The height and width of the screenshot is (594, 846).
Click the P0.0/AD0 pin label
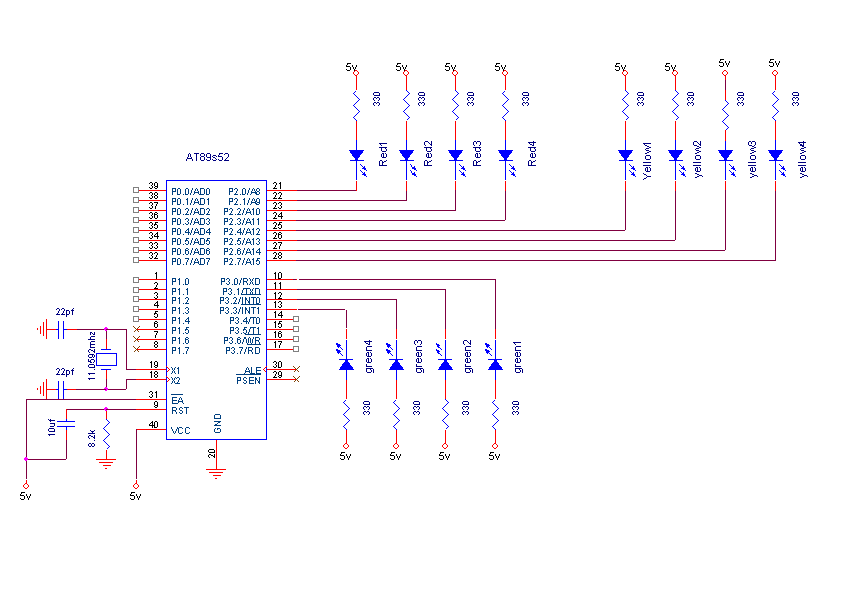click(190, 192)
